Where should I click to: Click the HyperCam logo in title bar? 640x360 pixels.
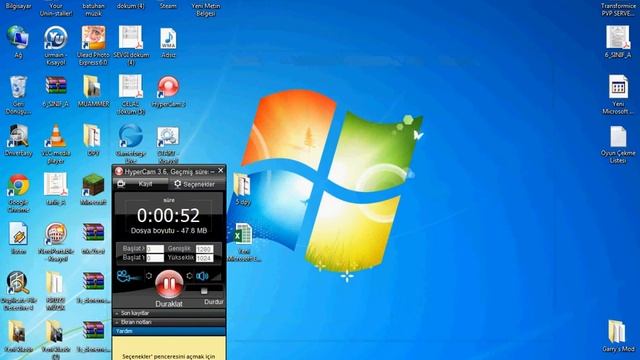click(x=119, y=171)
